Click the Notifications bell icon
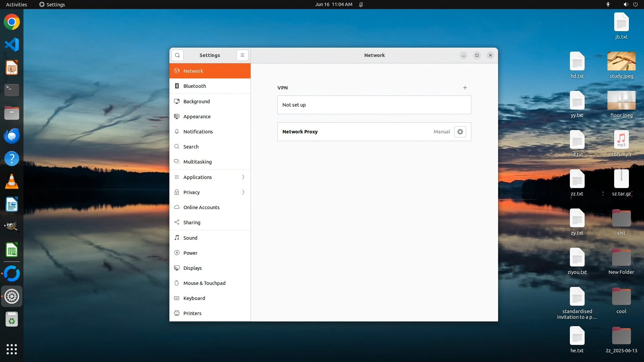The height and width of the screenshot is (362, 644). pos(177,131)
